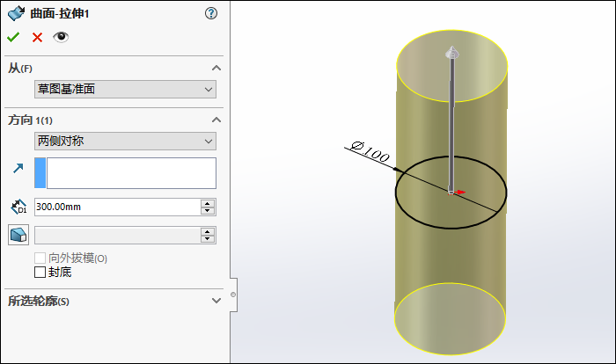Increase depth with up spinner arrow
The width and height of the screenshot is (616, 364).
(208, 203)
